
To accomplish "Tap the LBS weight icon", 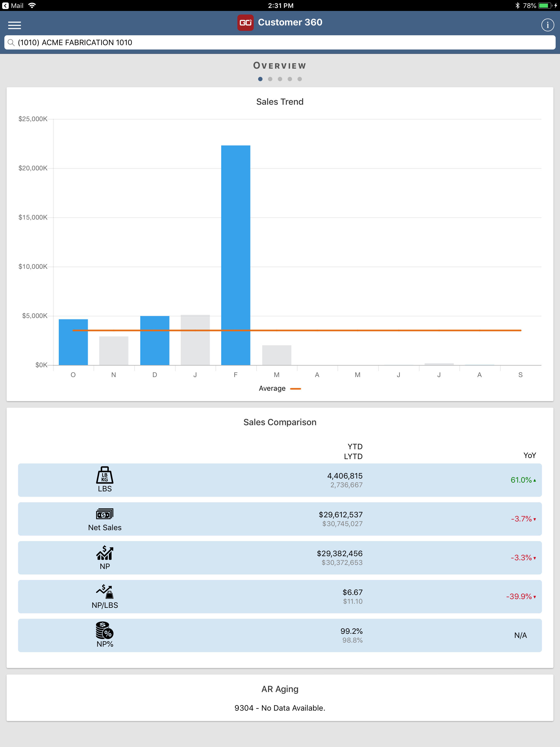I will click(x=105, y=475).
